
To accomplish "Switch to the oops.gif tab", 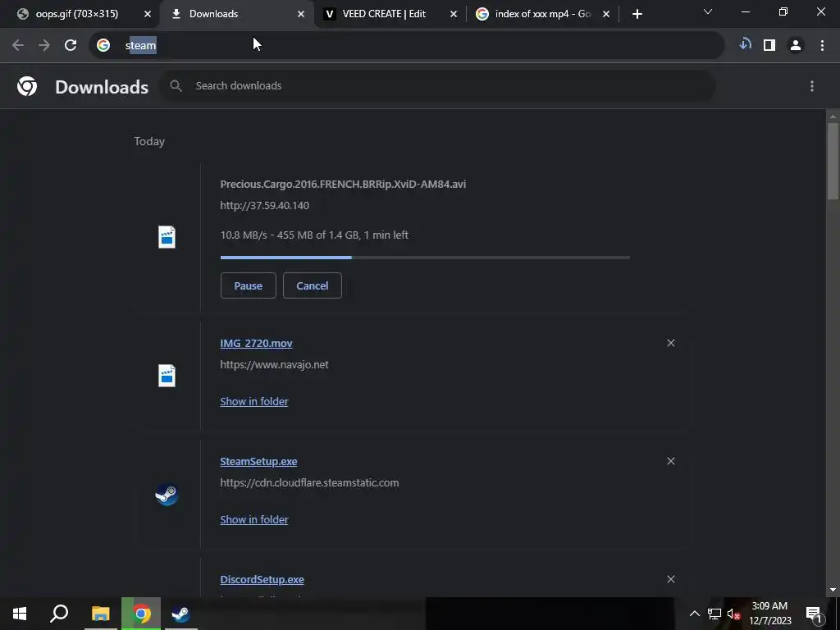I will (76, 14).
